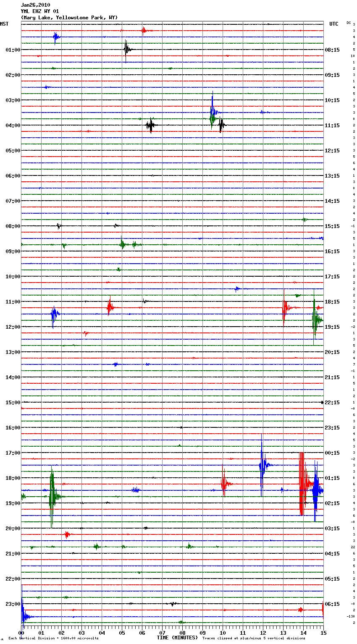The height and width of the screenshot is (644, 357).
Task: Select the 13:00 MST time label
Action: (13, 352)
